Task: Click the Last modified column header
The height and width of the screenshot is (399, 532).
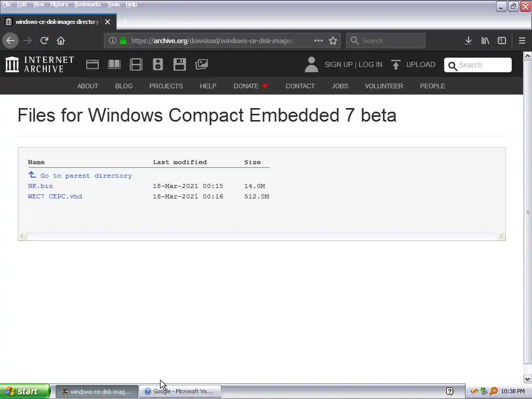Action: click(180, 162)
